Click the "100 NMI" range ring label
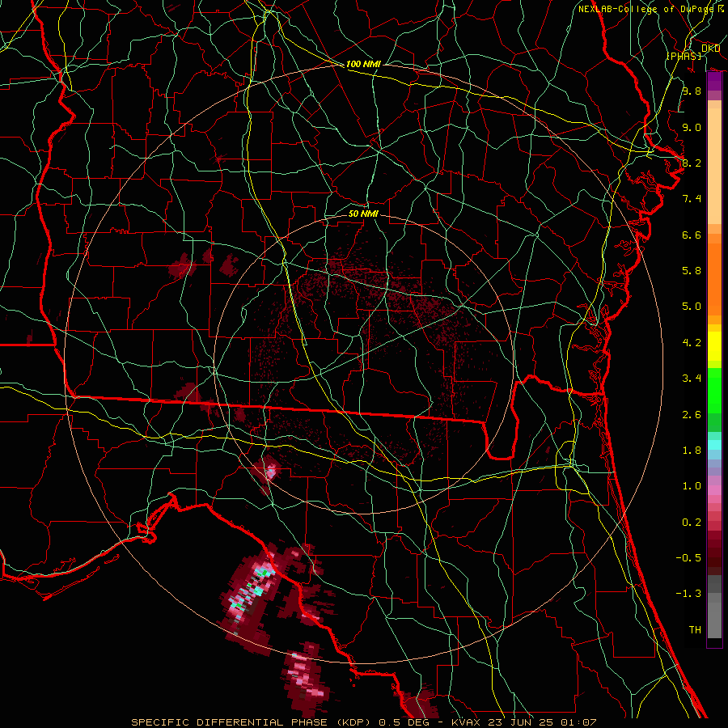Image resolution: width=728 pixels, height=728 pixels. [363, 64]
